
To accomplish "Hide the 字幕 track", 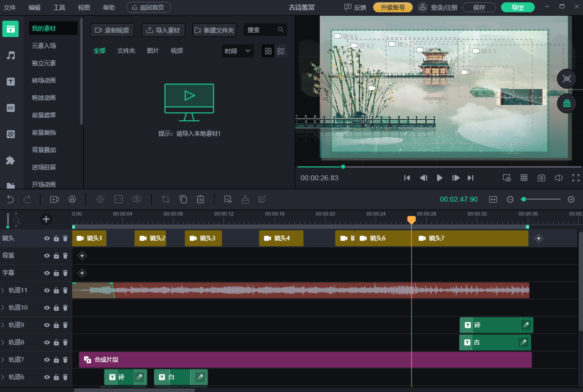I will pyautogui.click(x=47, y=273).
